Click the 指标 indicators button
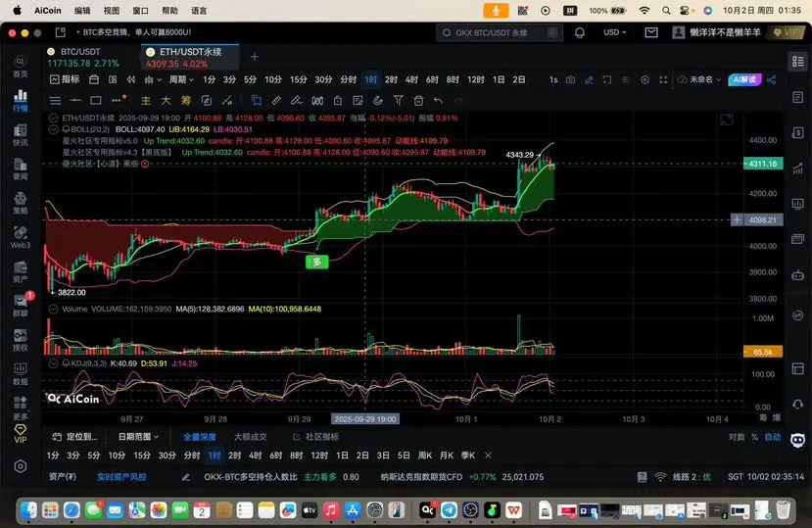This screenshot has height=528, width=812. tap(65, 79)
